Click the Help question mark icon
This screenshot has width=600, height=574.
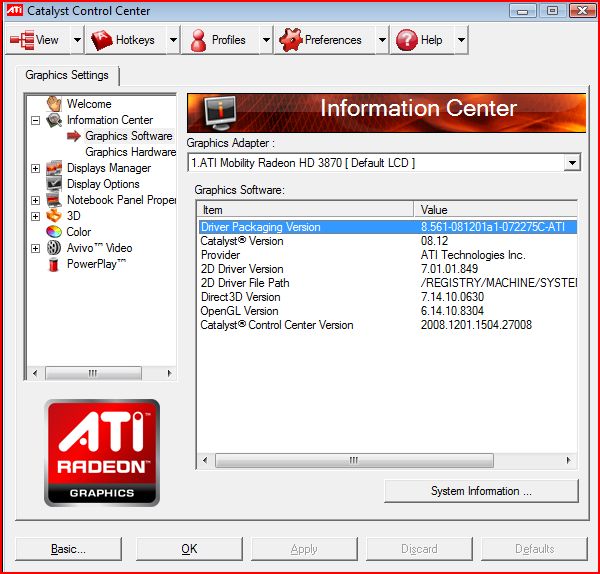pyautogui.click(x=407, y=40)
